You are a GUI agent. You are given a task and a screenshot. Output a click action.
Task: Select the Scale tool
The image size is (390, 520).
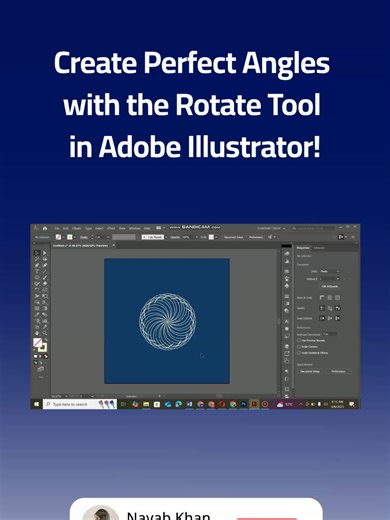point(44,290)
